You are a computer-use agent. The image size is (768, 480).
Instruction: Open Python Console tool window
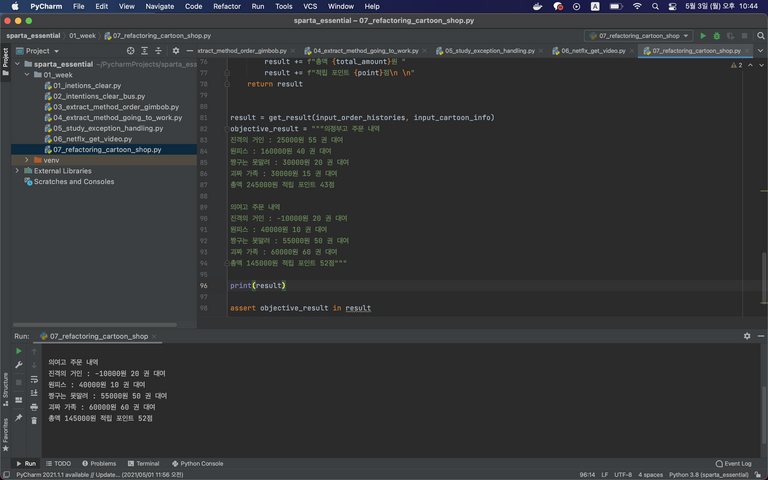coord(197,463)
